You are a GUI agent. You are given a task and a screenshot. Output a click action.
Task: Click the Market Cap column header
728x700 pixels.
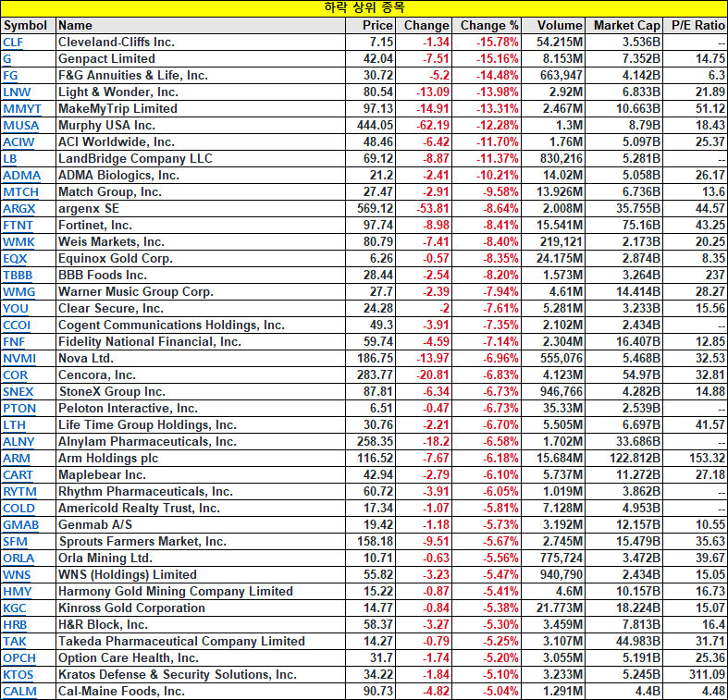(x=624, y=26)
